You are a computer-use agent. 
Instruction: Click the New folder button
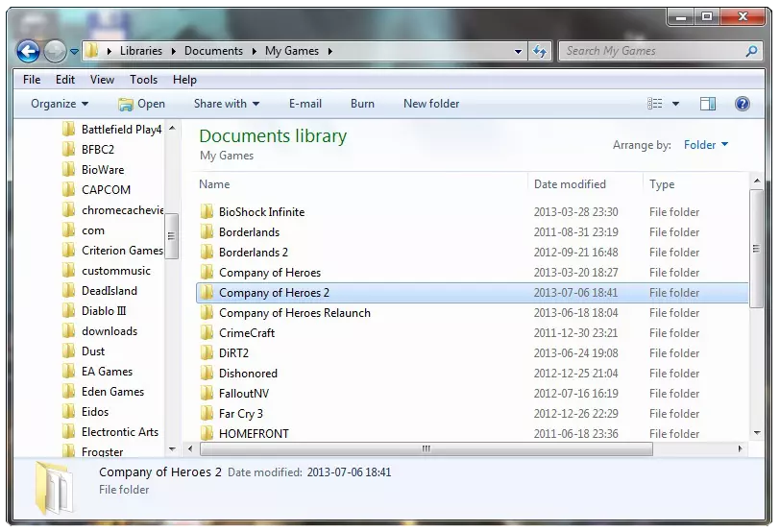[431, 104]
